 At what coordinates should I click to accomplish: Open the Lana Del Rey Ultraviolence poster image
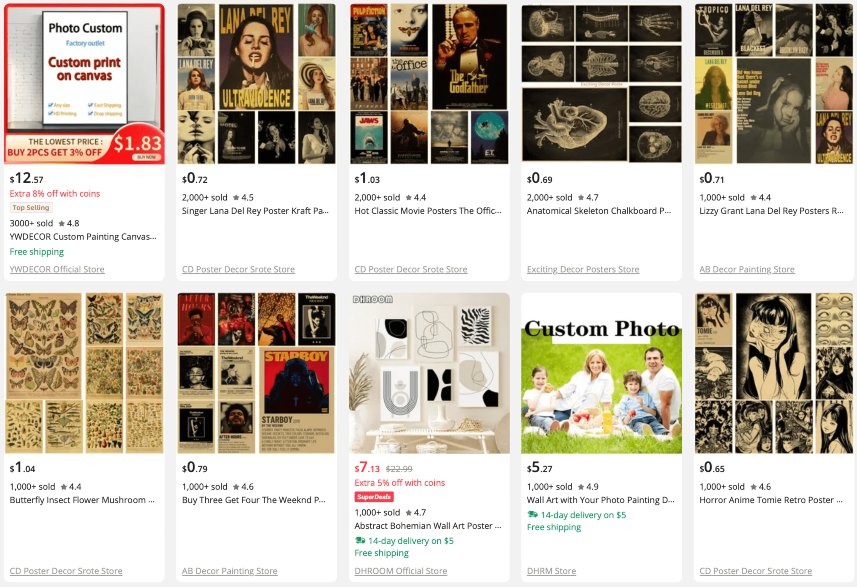click(256, 84)
